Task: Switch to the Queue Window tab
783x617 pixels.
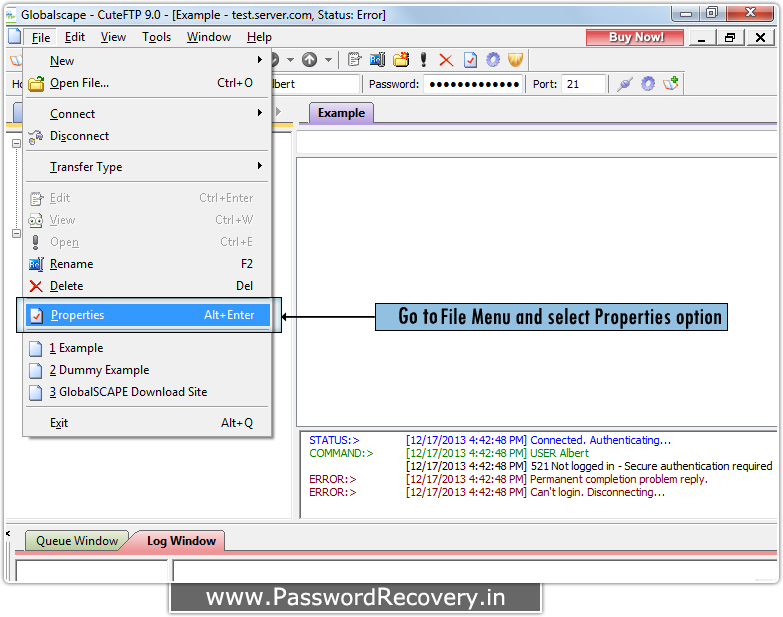Action: click(x=77, y=541)
